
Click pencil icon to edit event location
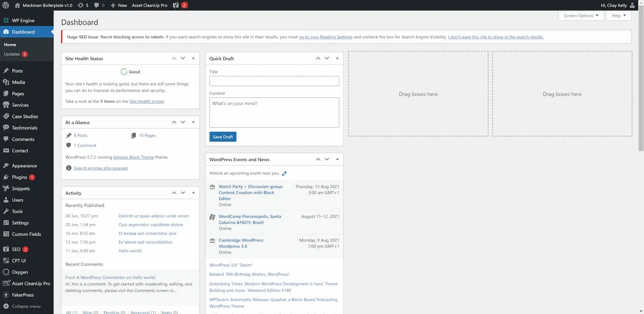(x=284, y=174)
